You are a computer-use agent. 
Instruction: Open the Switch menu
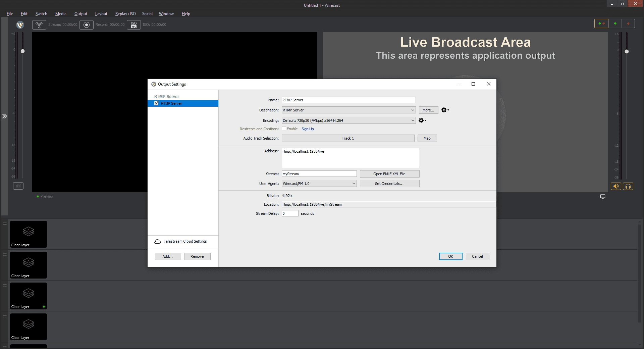(41, 14)
